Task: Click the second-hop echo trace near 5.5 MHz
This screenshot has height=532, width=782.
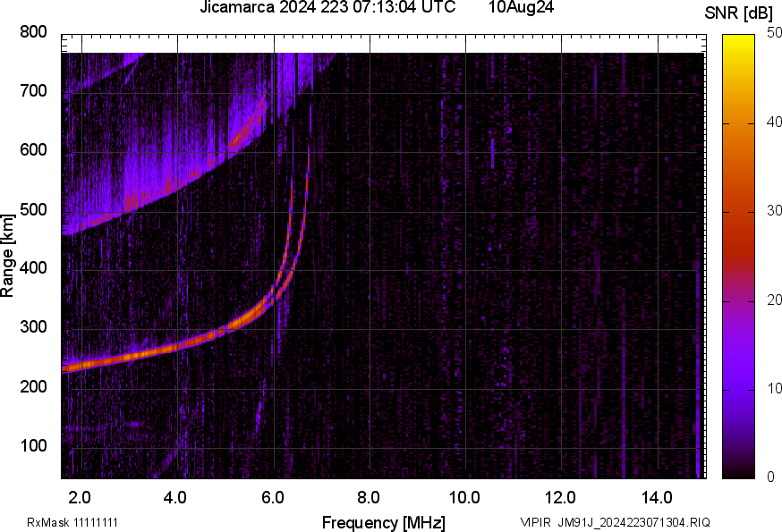Action: (247, 131)
